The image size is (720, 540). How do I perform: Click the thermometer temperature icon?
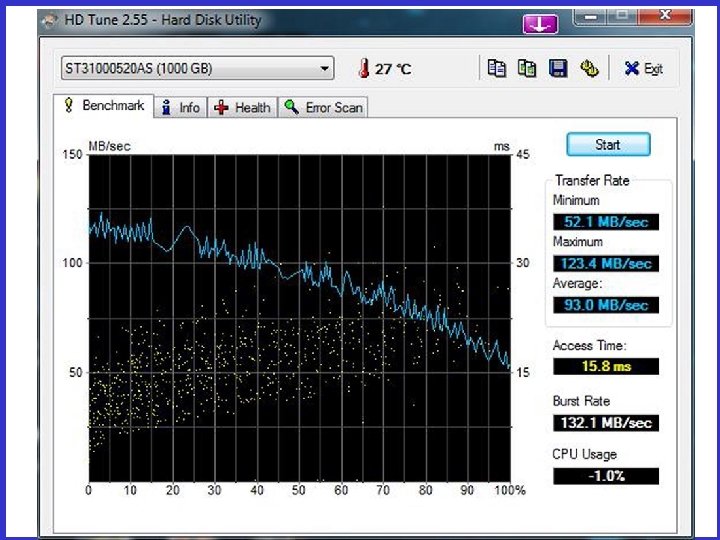tap(363, 68)
